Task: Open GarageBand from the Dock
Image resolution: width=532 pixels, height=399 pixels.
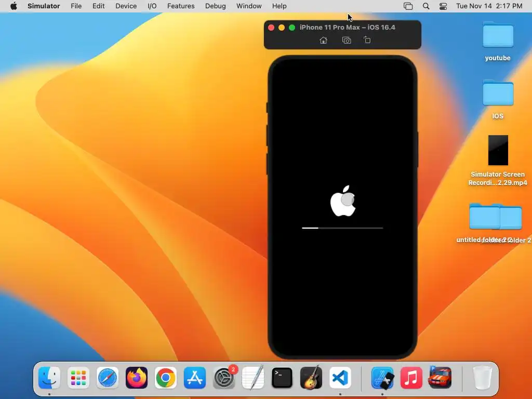Action: (311, 378)
